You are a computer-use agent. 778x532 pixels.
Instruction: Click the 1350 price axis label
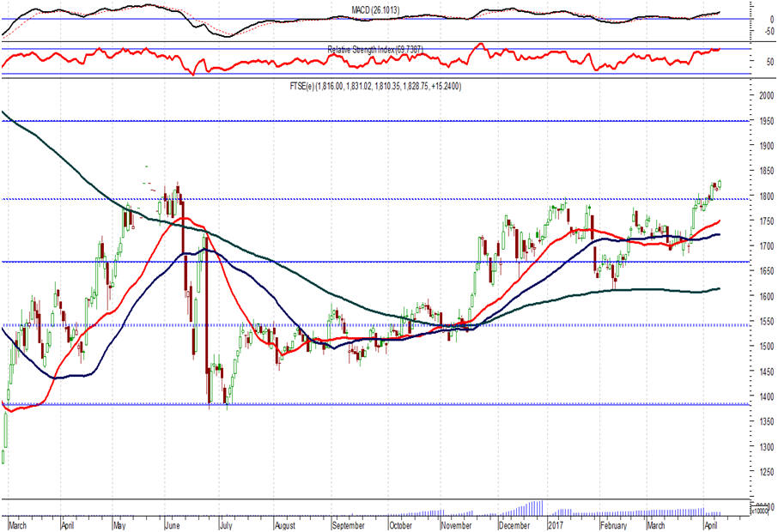point(766,421)
